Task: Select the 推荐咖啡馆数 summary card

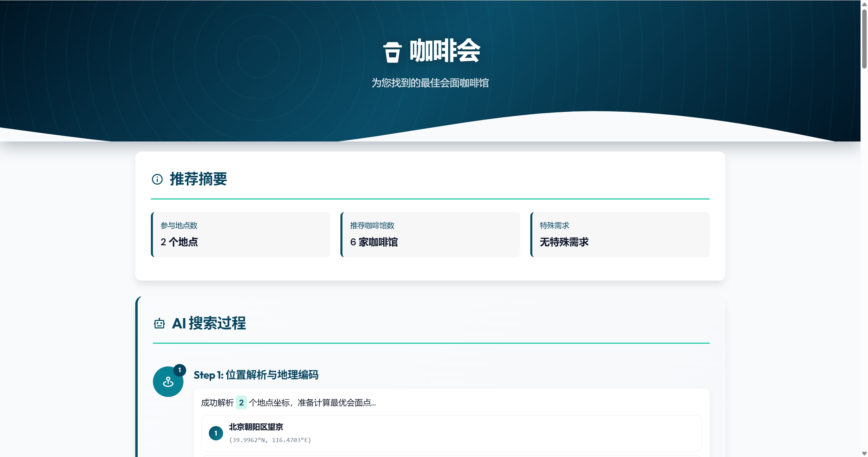Action: pos(430,234)
